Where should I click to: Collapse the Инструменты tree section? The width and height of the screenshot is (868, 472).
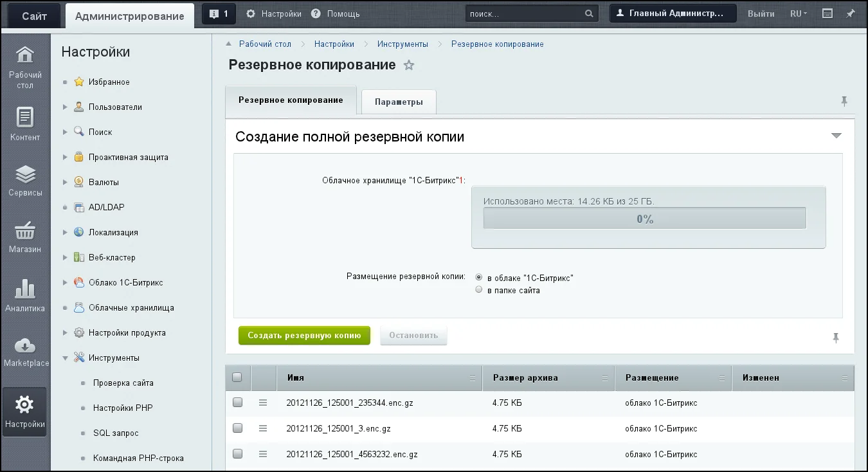[x=65, y=358]
